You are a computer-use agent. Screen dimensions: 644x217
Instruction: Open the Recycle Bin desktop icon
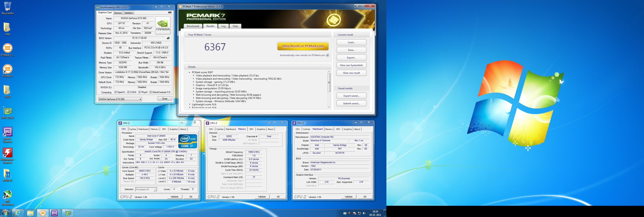click(7, 8)
